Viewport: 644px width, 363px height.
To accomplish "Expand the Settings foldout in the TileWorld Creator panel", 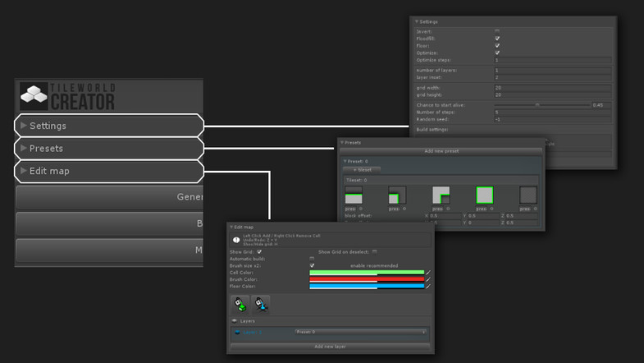I will [109, 126].
